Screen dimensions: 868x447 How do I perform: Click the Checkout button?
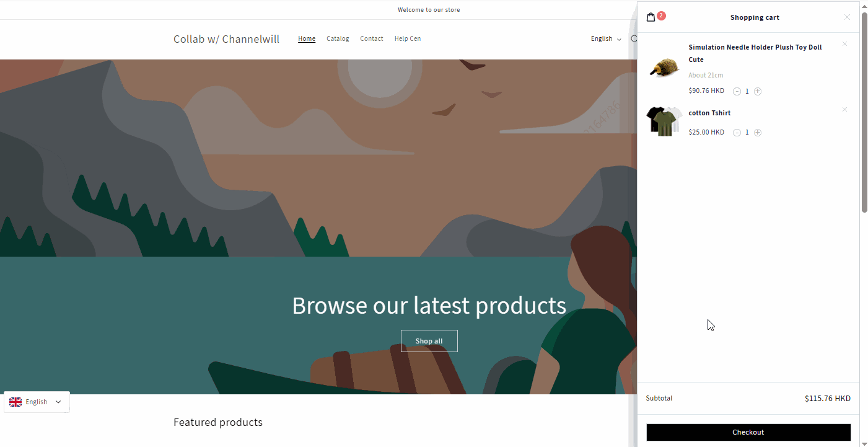point(748,432)
